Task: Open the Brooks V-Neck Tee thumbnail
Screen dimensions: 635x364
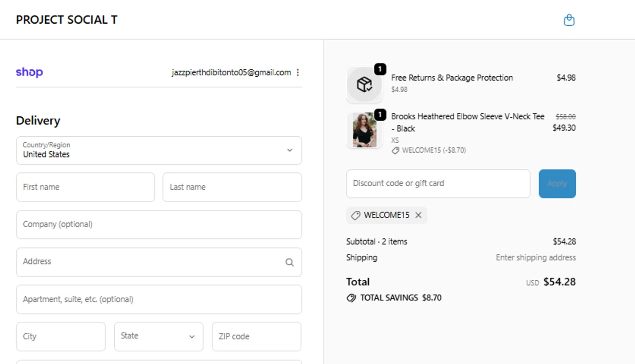Action: [x=364, y=130]
